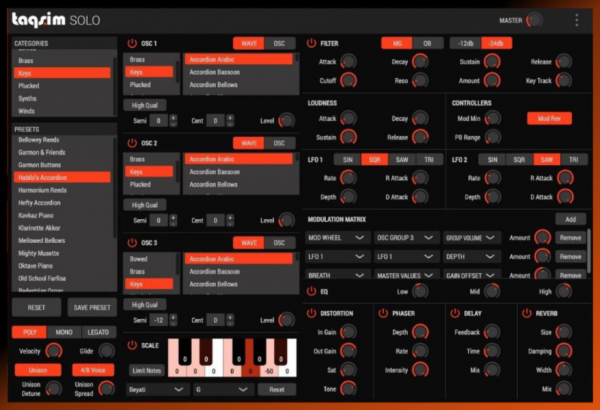Image resolution: width=600 pixels, height=410 pixels.
Task: Click the Distortion Tone knob
Action: point(348,389)
